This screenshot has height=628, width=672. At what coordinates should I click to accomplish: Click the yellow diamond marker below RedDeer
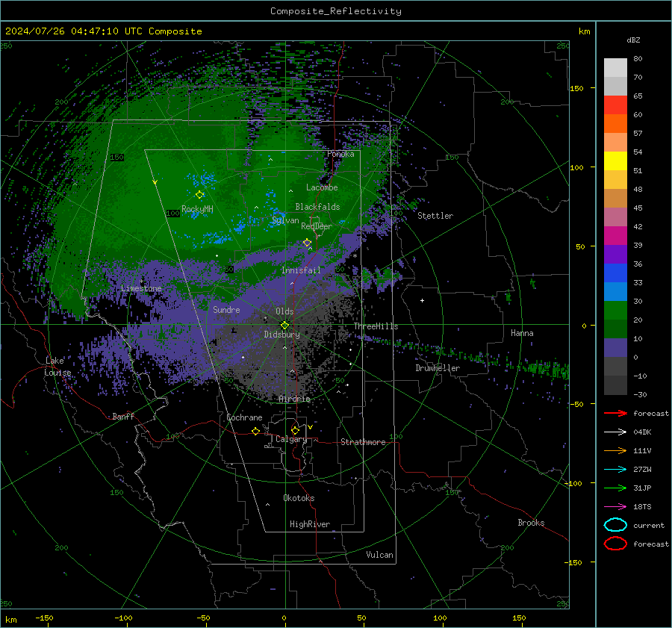pyautogui.click(x=308, y=243)
